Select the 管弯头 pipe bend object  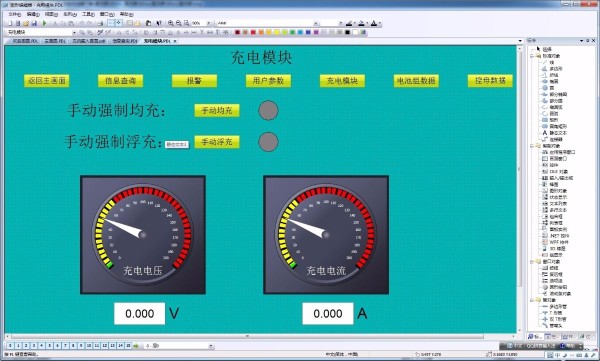point(552,325)
